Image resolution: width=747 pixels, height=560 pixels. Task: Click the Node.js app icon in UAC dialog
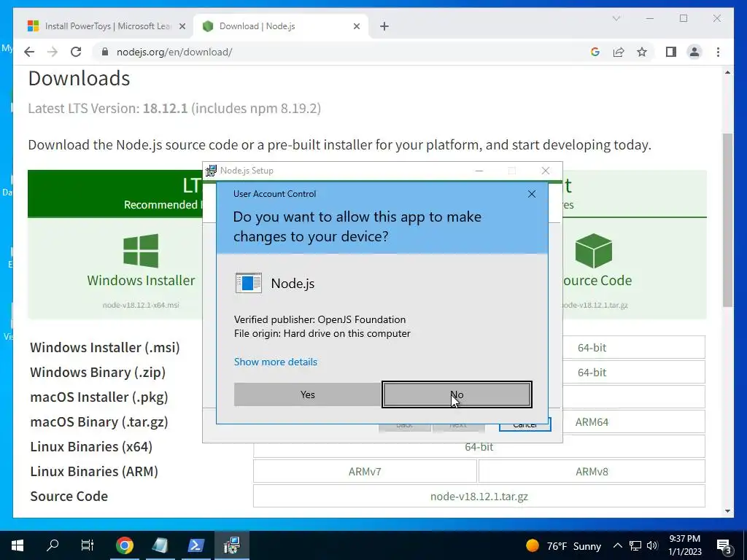tap(248, 283)
